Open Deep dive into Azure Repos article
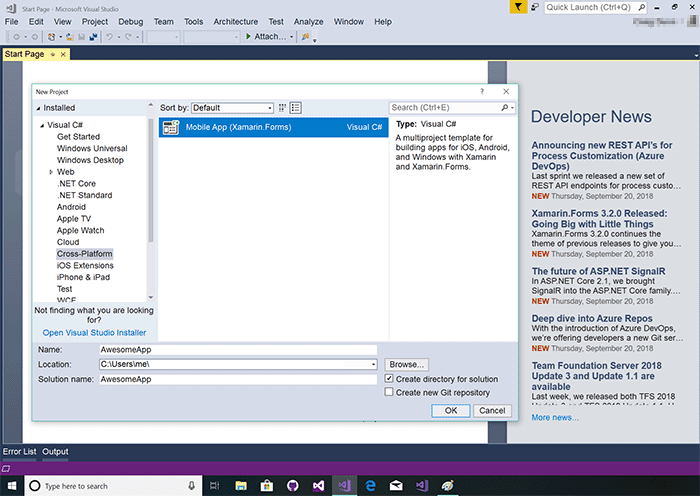 (x=592, y=318)
